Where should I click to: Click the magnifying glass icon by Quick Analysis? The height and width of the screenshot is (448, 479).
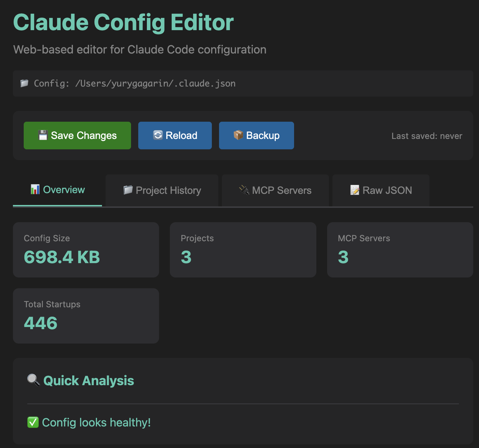(33, 380)
